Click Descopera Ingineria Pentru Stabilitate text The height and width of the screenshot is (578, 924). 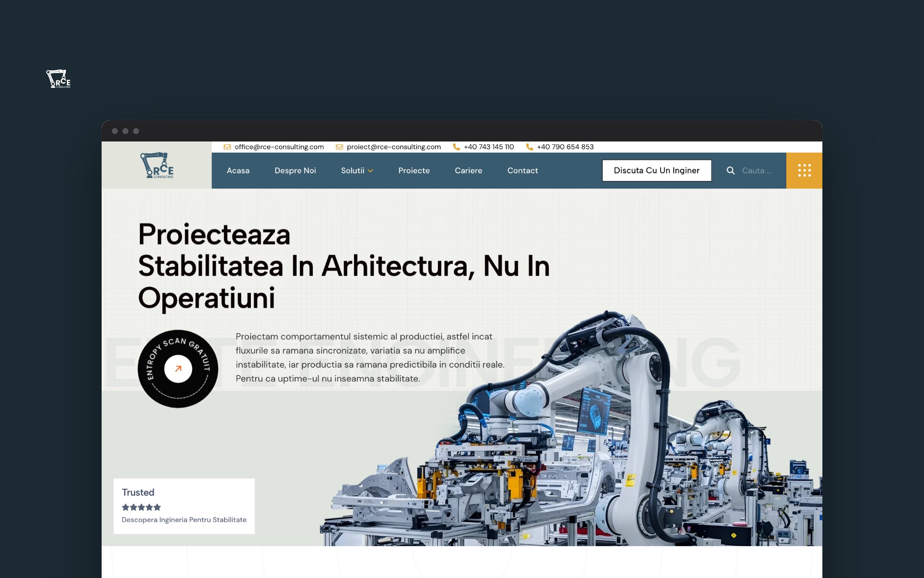pyautogui.click(x=184, y=520)
